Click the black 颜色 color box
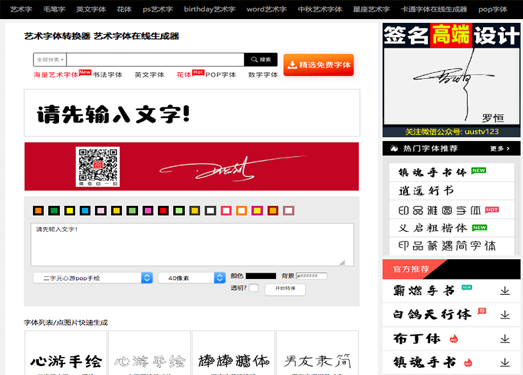The width and height of the screenshot is (523, 375). [x=261, y=276]
